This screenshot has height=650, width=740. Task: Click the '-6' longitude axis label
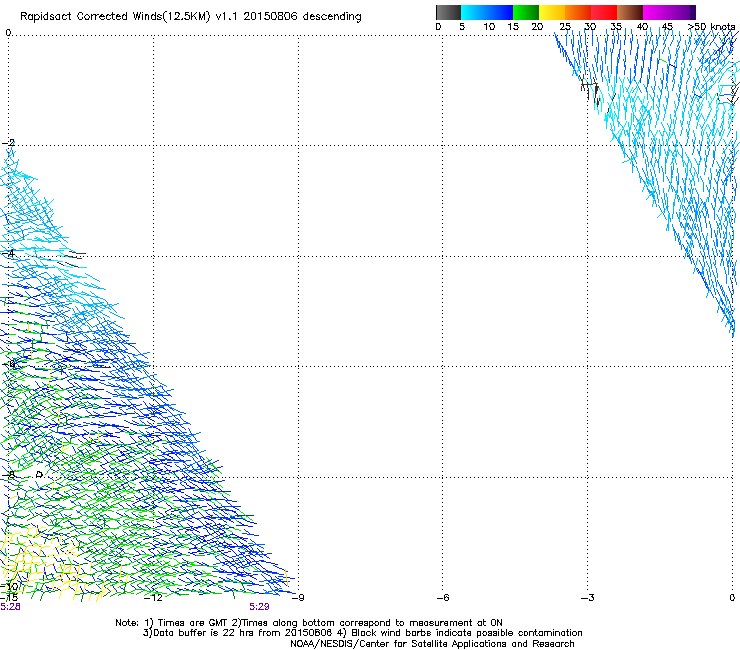pos(442,598)
